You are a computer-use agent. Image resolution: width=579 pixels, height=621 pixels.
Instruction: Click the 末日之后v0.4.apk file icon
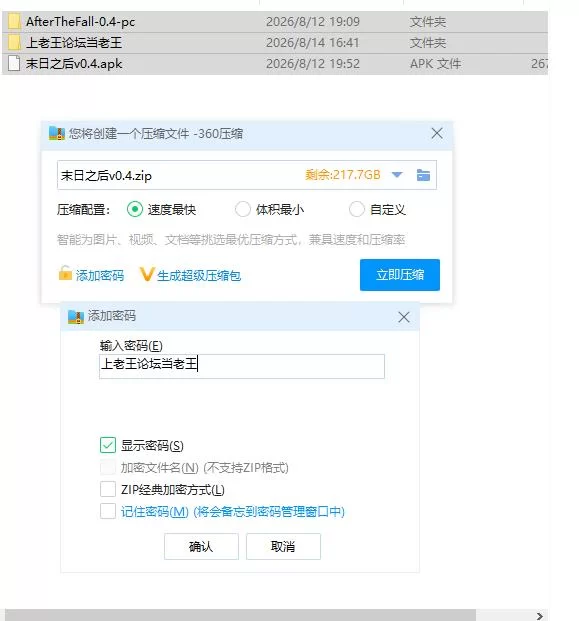click(x=14, y=63)
